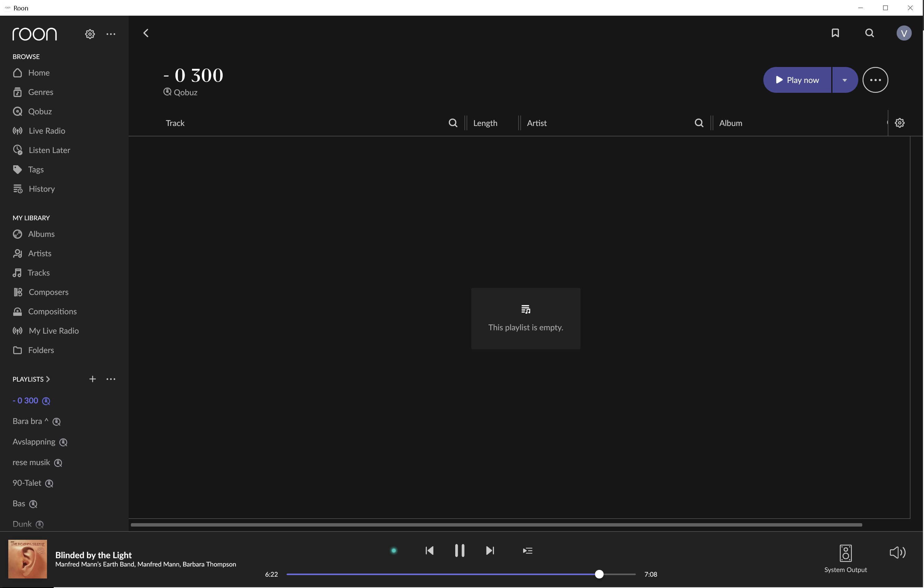Sort by the Album column header
924x588 pixels.
pyautogui.click(x=730, y=123)
